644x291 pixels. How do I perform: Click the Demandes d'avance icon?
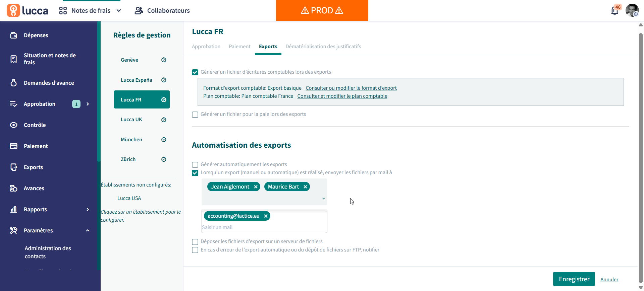pos(14,83)
